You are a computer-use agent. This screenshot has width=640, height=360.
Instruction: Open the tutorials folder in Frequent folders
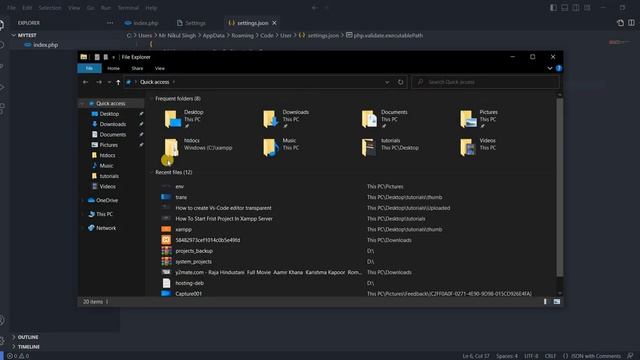(x=390, y=147)
